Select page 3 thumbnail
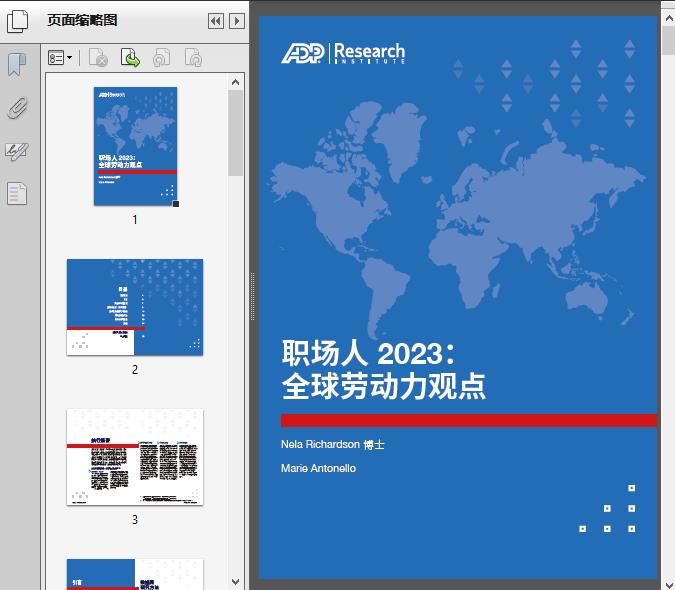 tap(135, 457)
